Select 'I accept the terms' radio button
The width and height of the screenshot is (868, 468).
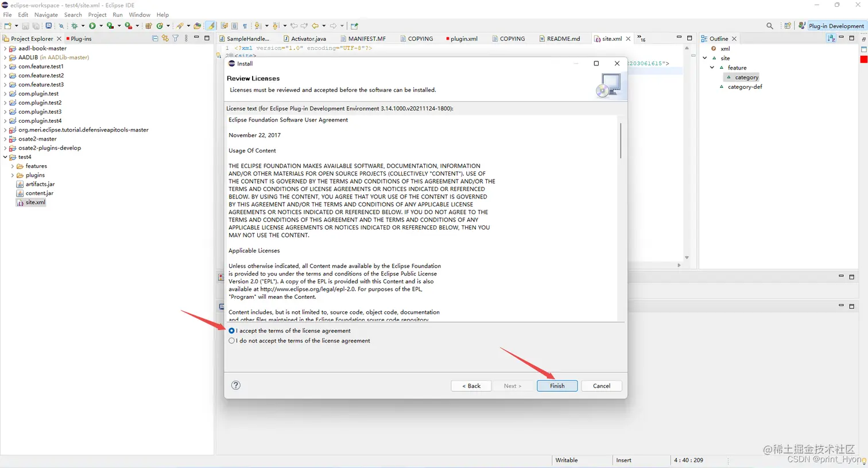point(232,331)
